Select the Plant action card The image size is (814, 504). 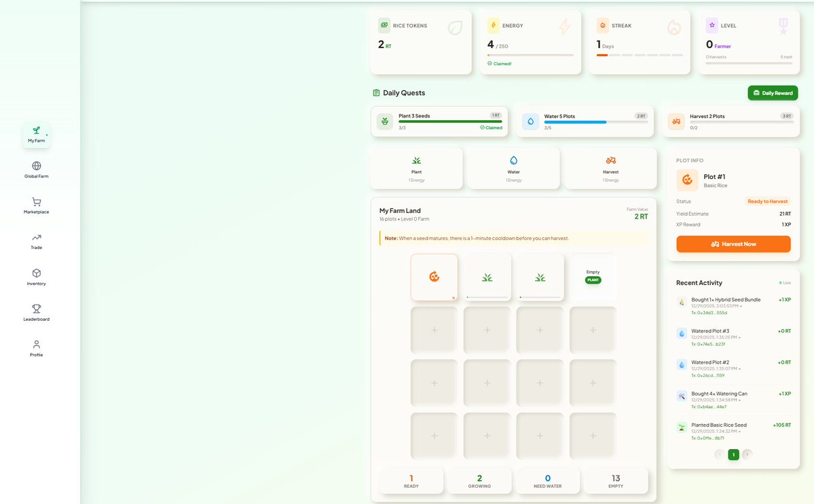click(x=416, y=169)
